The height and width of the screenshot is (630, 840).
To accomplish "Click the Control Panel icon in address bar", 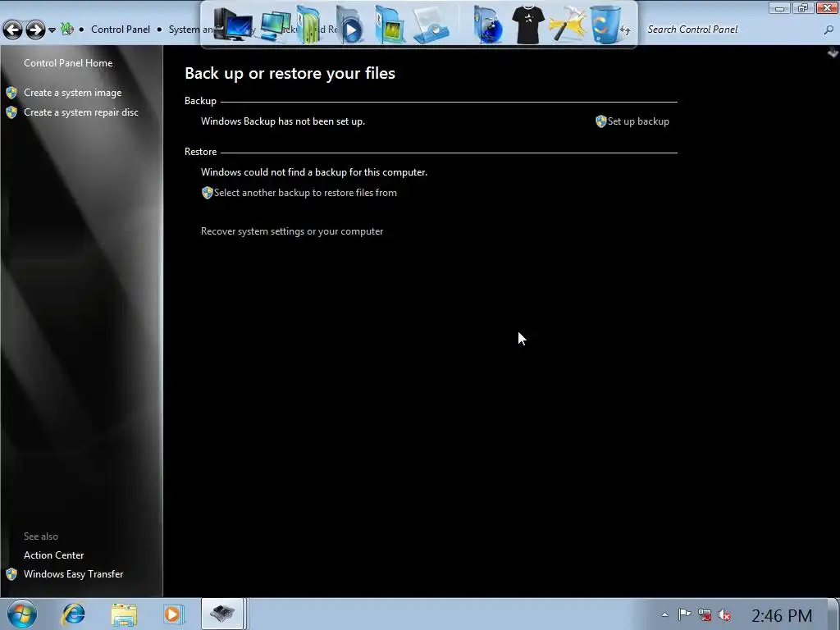I will [x=67, y=29].
